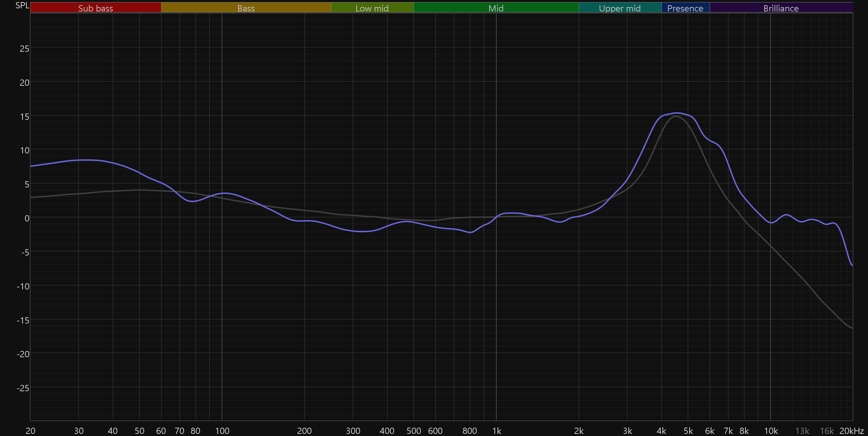Screen dimensions: 868x436
Task: Click the Sub bass band label
Action: click(95, 8)
